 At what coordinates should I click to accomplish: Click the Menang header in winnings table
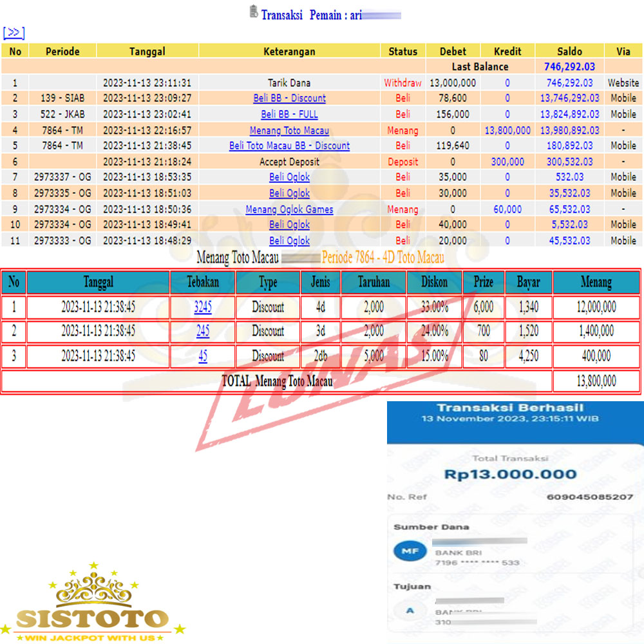[x=596, y=282]
